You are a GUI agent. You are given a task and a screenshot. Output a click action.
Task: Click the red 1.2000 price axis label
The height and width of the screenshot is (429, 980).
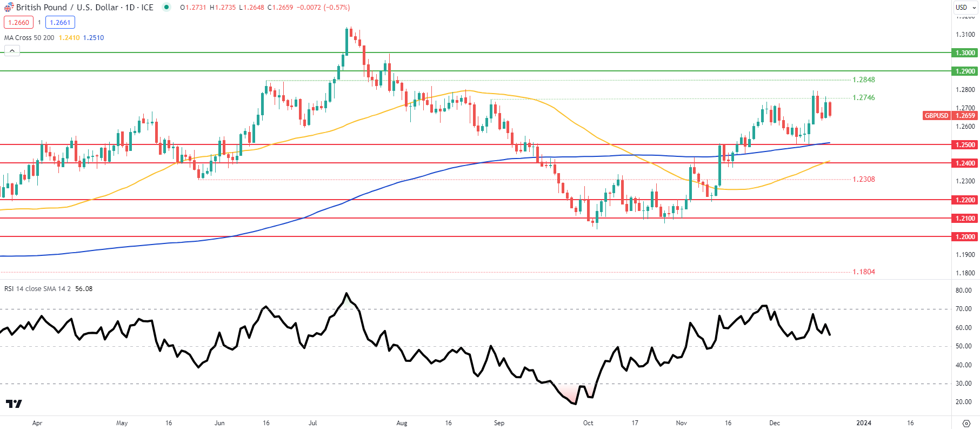pos(965,237)
